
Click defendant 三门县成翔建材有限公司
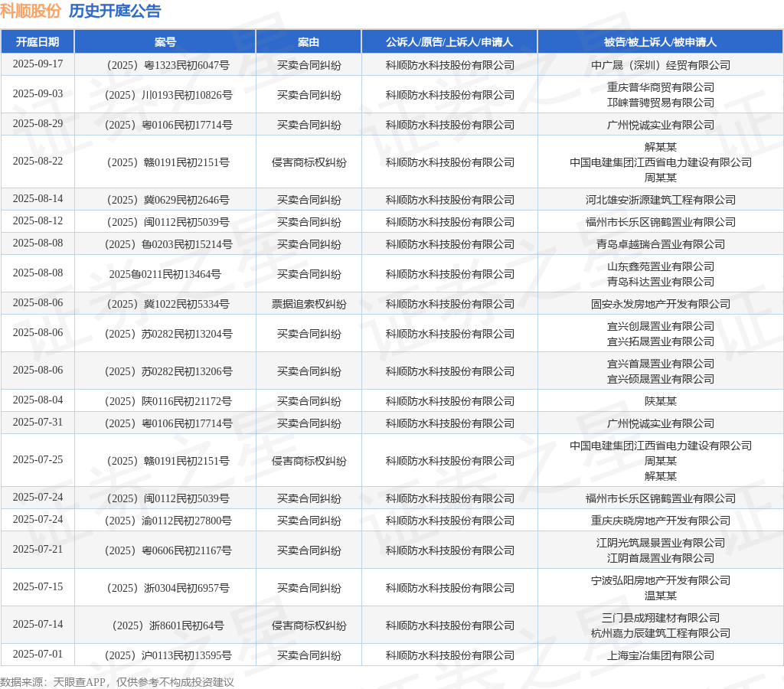click(x=661, y=618)
